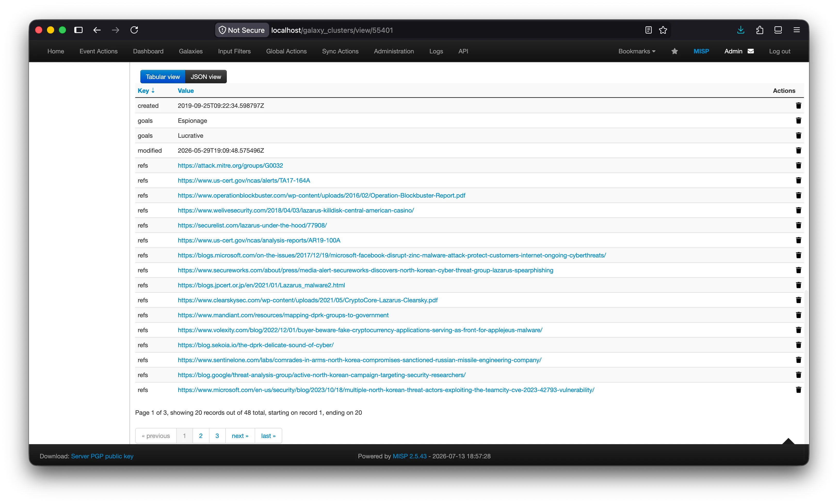Image resolution: width=838 pixels, height=504 pixels.
Task: Open browser downloads panel
Action: [740, 30]
